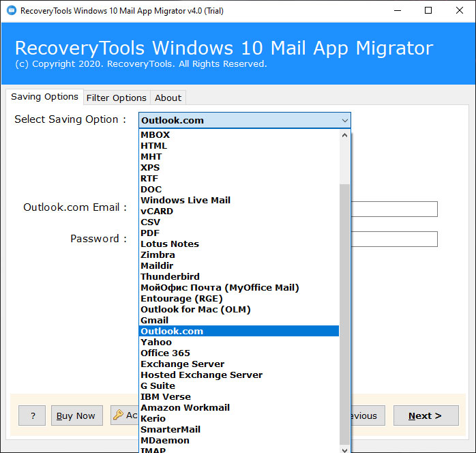Click the Buy Now button
Viewport: 476px width, 453px height.
point(77,415)
